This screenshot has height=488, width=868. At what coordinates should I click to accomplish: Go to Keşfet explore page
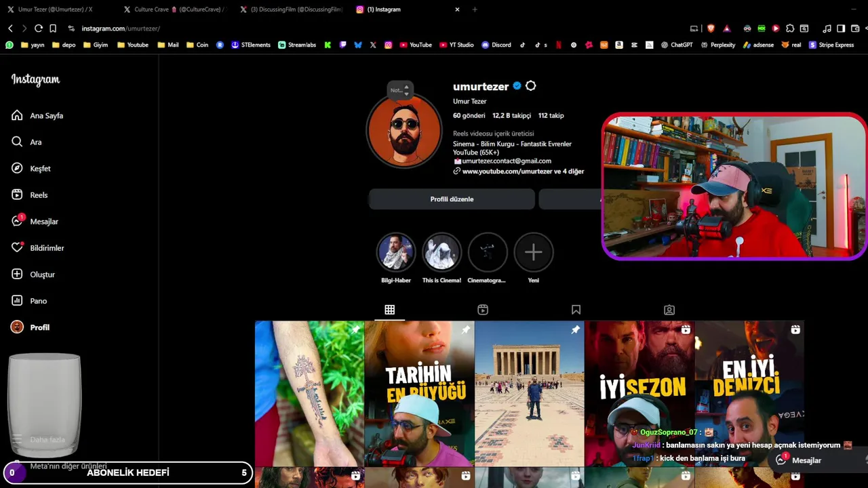[31, 169]
